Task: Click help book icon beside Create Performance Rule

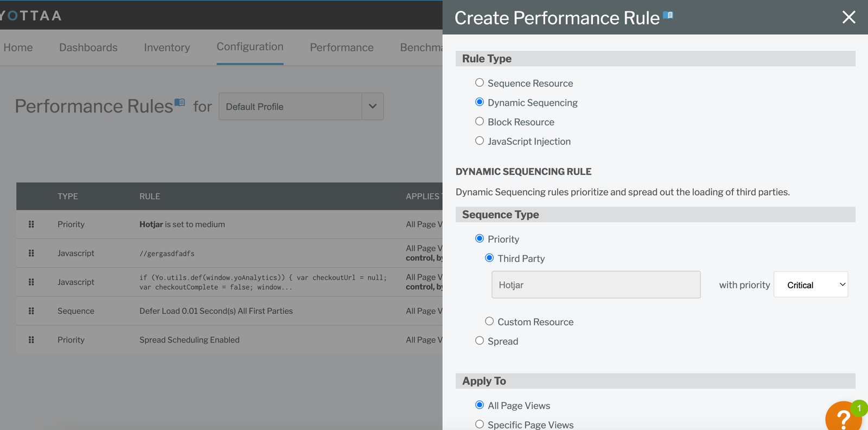Action: pos(668,16)
